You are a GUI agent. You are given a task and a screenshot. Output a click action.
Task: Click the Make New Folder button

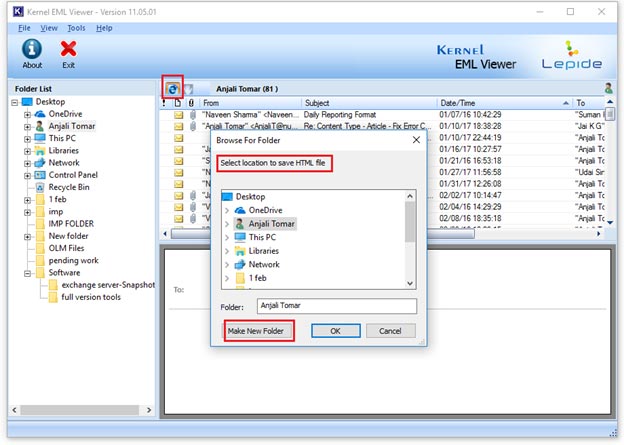tap(255, 331)
